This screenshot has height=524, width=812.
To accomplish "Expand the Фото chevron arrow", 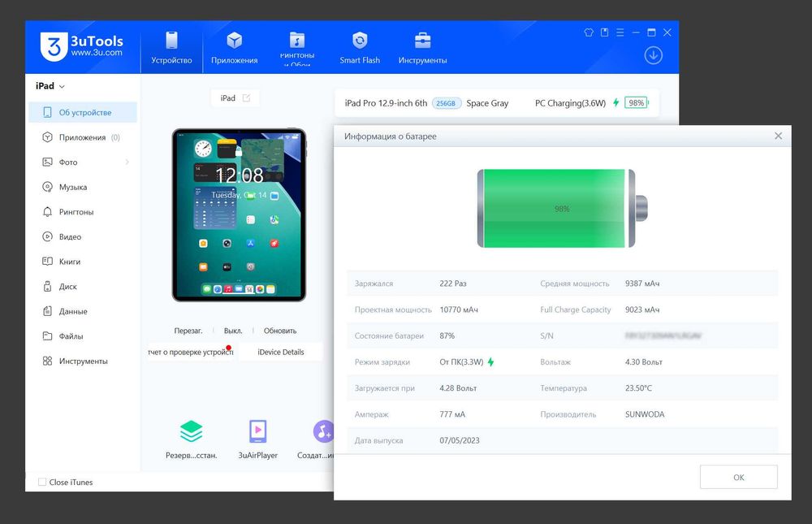I will point(127,162).
